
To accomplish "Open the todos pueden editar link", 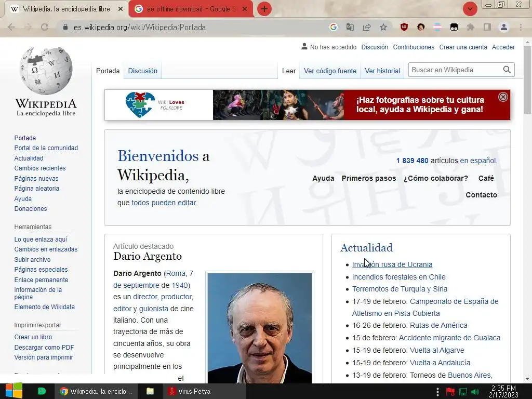I will [164, 203].
